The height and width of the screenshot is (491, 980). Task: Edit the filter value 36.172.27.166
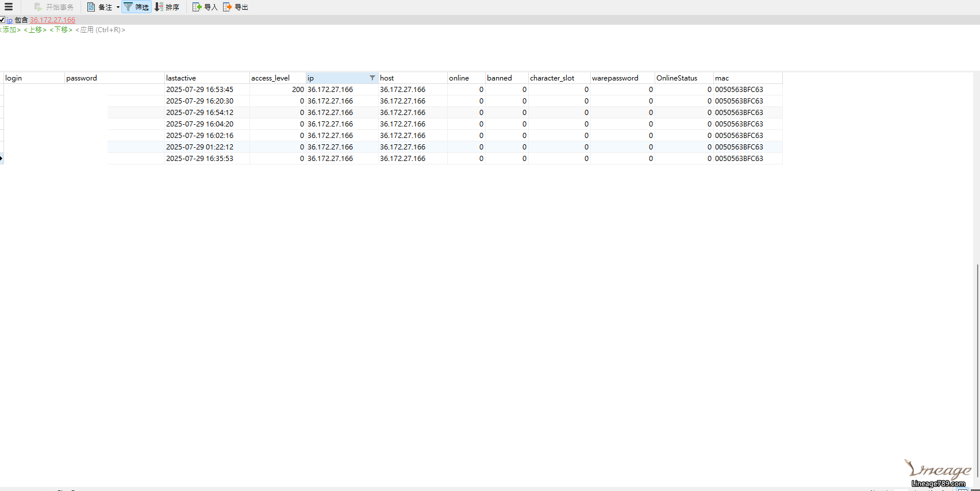point(52,20)
